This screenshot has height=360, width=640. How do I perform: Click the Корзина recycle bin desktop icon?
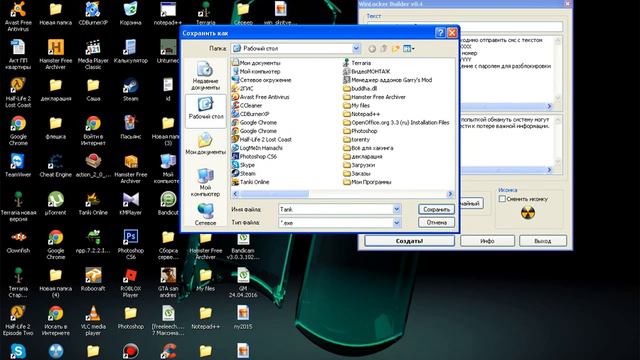click(x=131, y=13)
